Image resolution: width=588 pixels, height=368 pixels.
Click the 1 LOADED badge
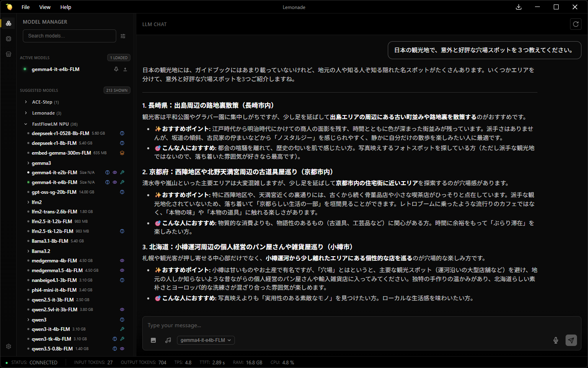pos(119,58)
